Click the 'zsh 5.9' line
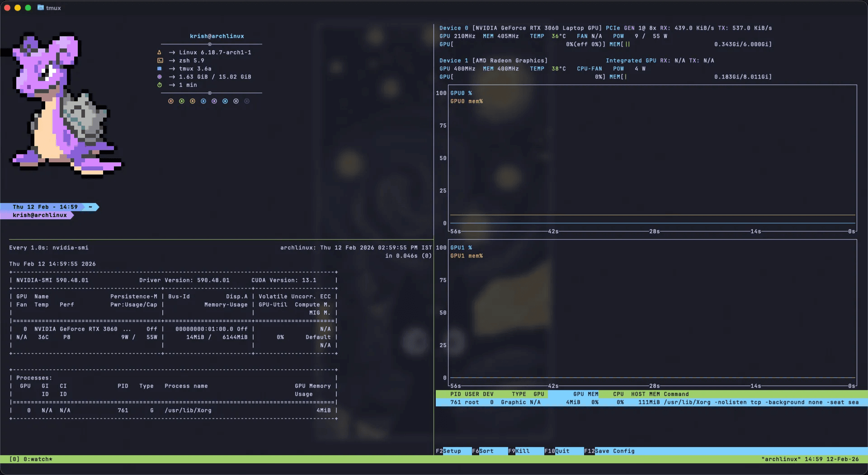 click(x=192, y=61)
